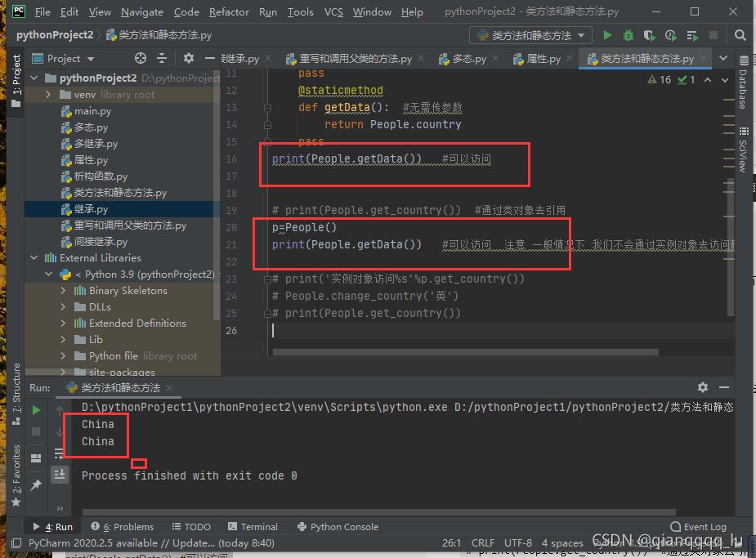Toggle pin tab icon in Run panel
This screenshot has height=558, width=756.
(x=36, y=486)
